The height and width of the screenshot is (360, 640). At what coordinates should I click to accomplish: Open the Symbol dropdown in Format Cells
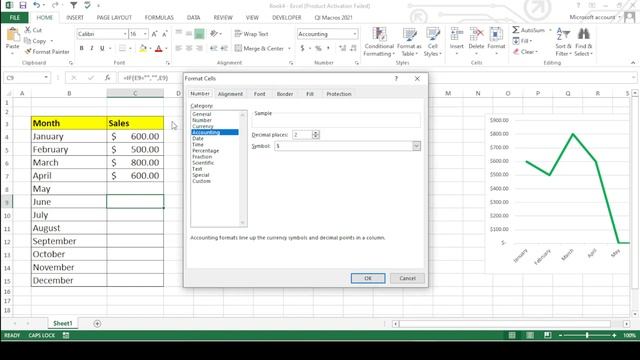[416, 146]
